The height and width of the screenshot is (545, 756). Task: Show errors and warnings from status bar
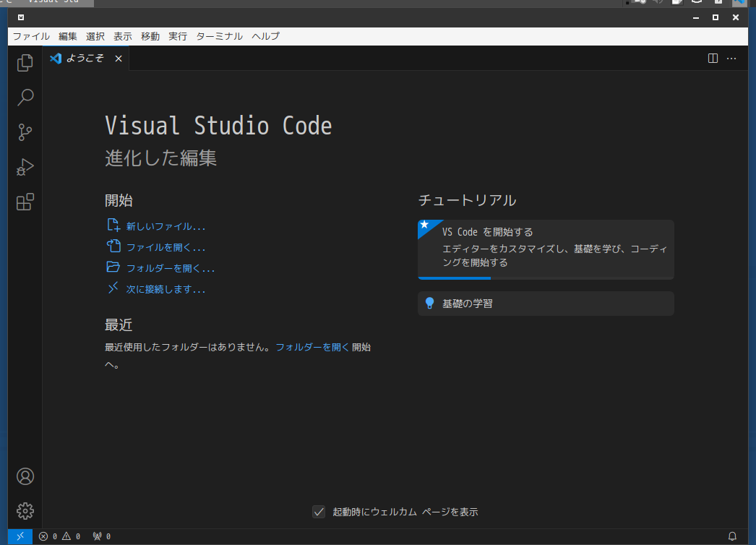[60, 536]
